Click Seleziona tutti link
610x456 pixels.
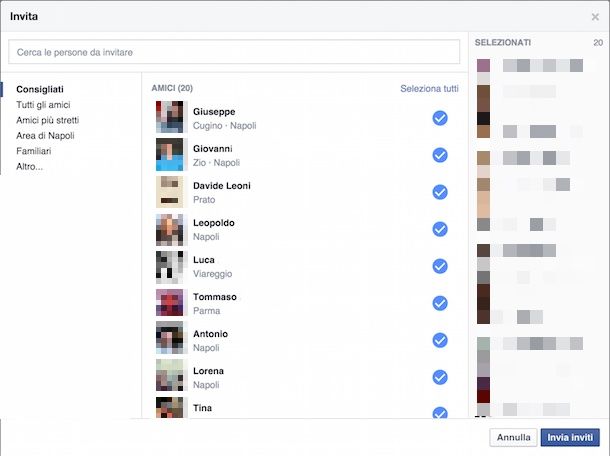(429, 89)
